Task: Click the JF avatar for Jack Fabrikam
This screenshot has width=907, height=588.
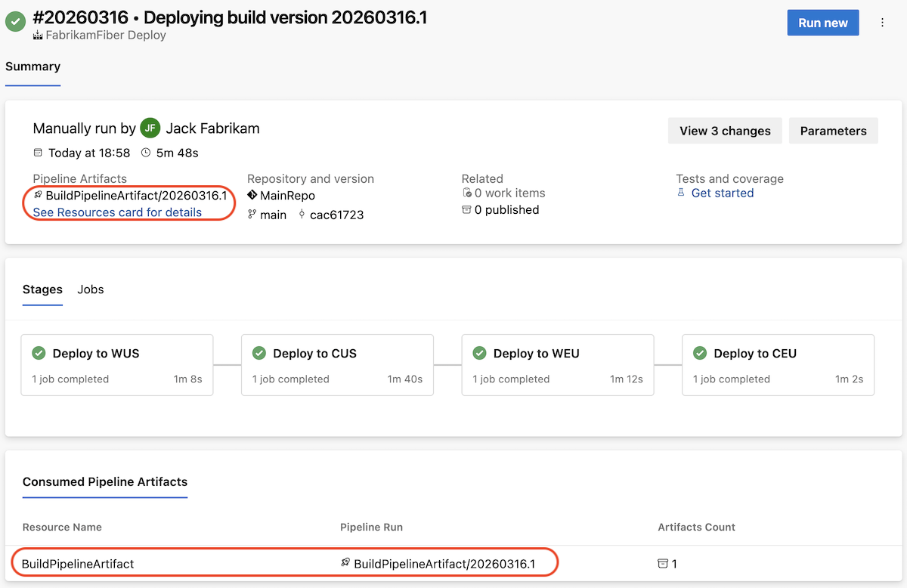Action: click(x=150, y=128)
